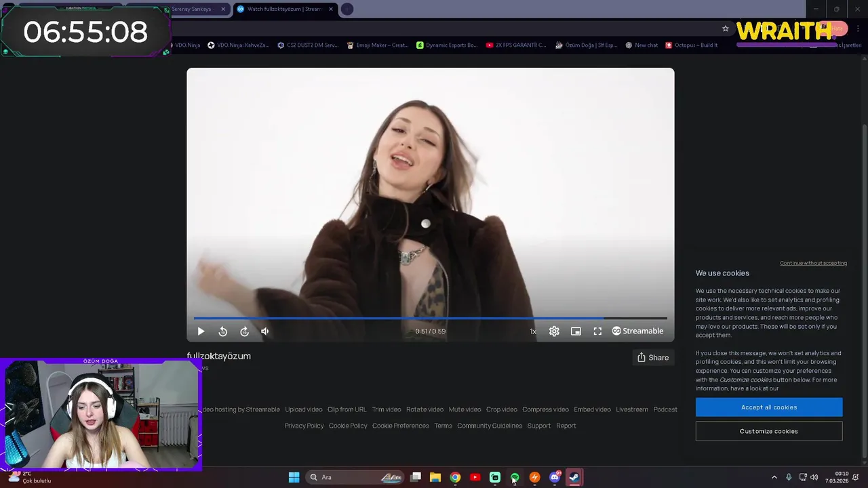The height and width of the screenshot is (488, 868).
Task: Open volume control in system tray
Action: click(x=814, y=477)
